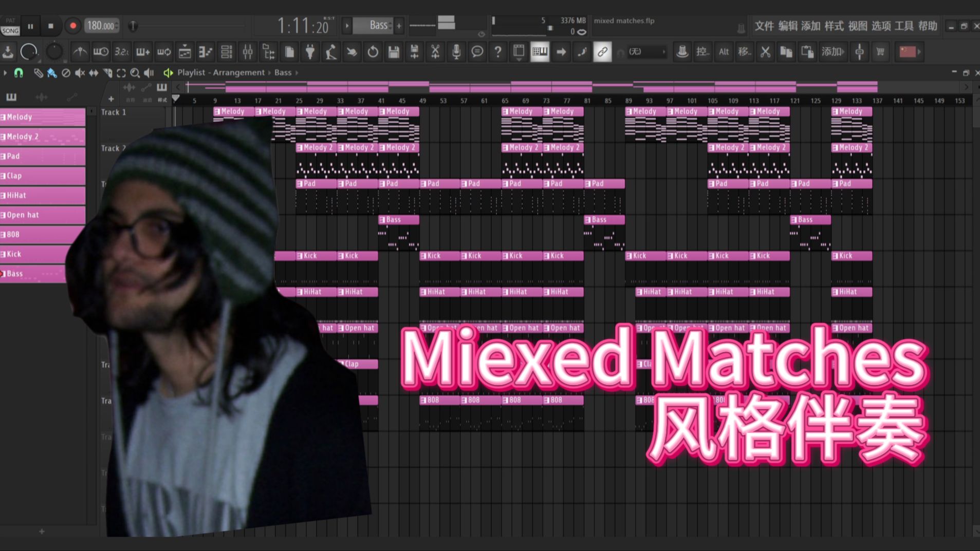This screenshot has height=551, width=980.
Task: Open the global snap (无) dropdown
Action: coord(646,51)
